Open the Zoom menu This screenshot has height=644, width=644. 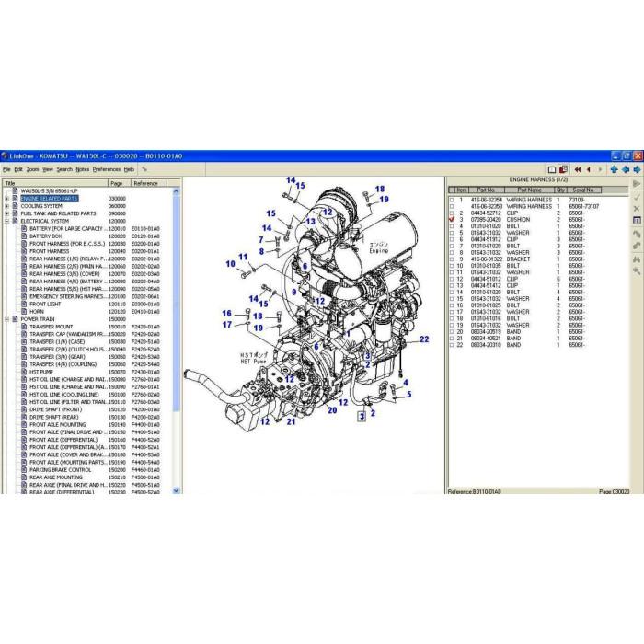32,169
